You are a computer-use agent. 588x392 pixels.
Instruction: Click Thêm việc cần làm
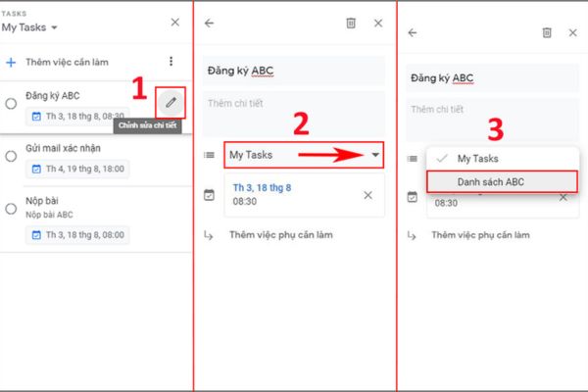tap(67, 63)
